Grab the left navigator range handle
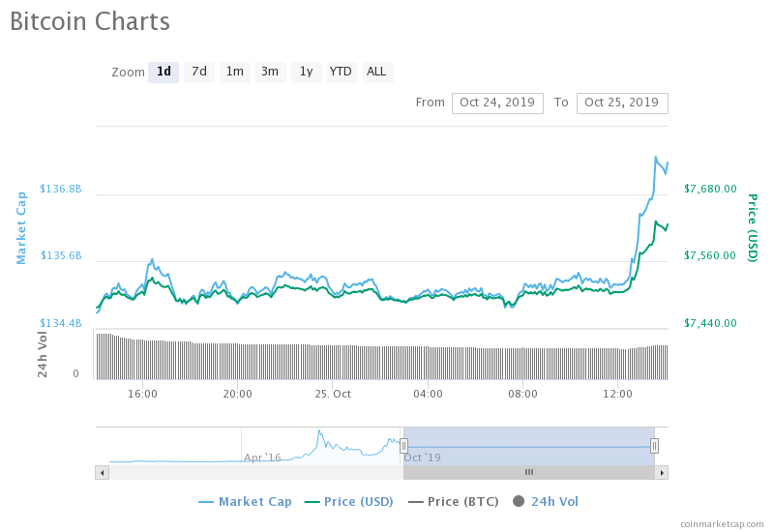The image size is (774, 532). pos(403,446)
